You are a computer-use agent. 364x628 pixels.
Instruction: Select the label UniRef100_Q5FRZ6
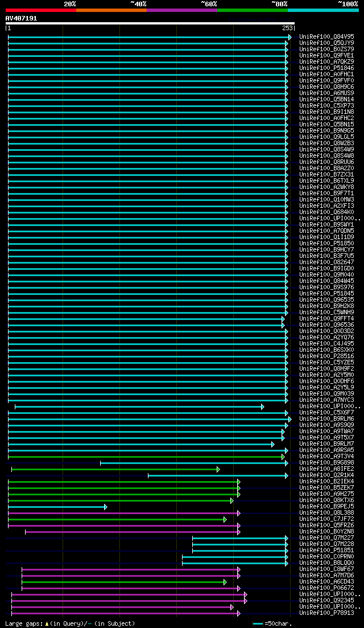326,525
